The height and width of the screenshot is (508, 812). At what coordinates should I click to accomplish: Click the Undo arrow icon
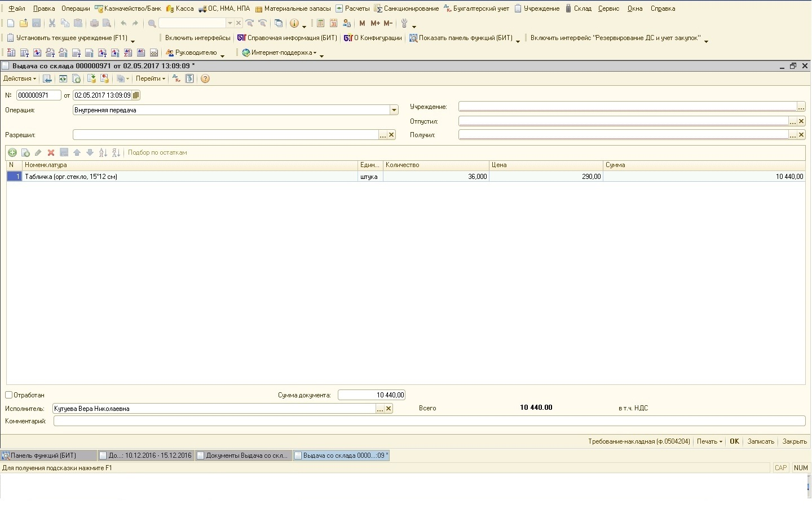click(123, 23)
